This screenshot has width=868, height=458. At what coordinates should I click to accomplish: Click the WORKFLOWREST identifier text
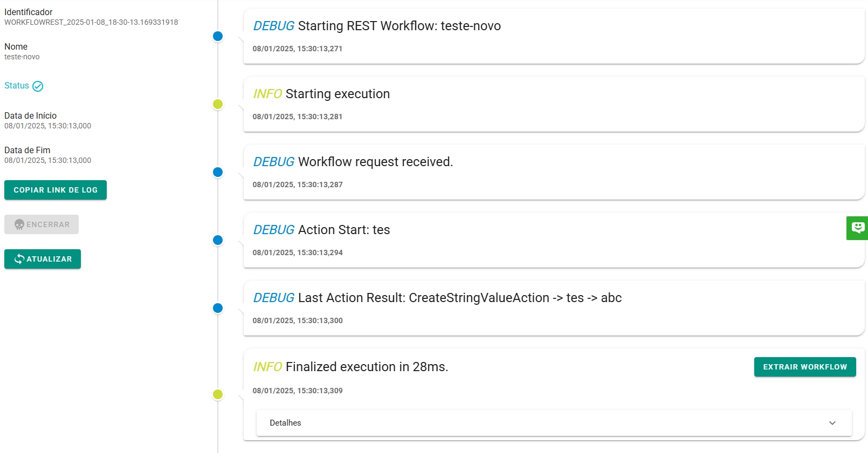point(91,23)
